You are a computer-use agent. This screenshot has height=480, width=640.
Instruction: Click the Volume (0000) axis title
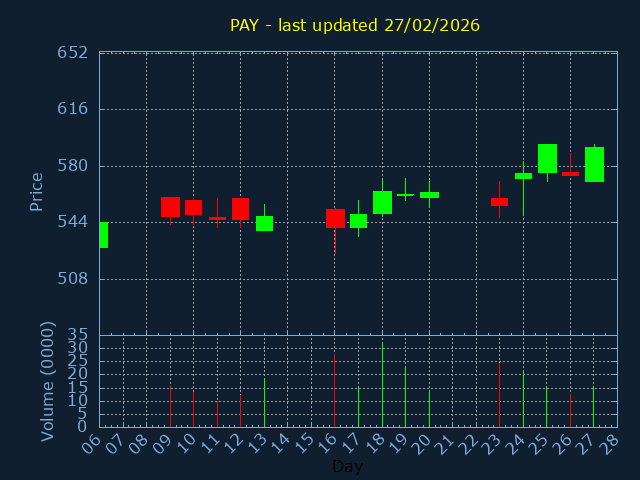point(47,381)
